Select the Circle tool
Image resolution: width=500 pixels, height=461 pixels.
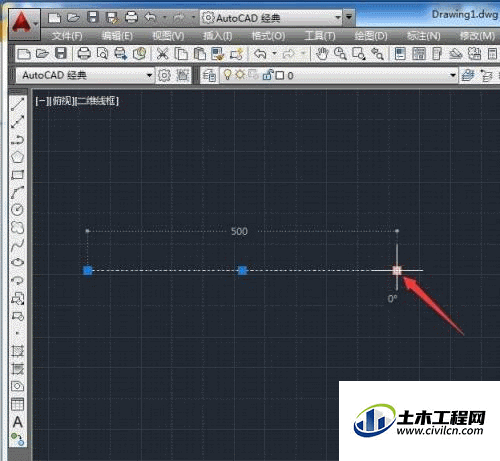(17, 210)
